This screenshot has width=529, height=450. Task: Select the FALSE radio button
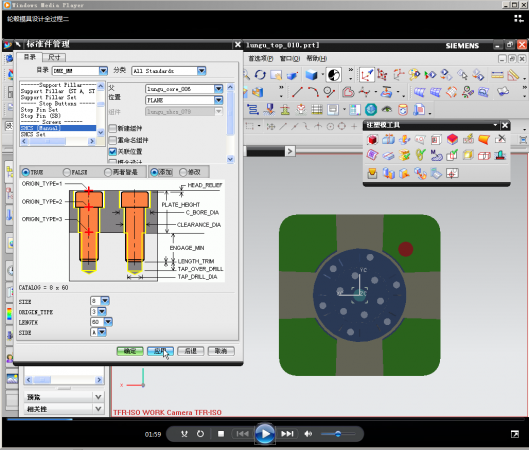66,172
